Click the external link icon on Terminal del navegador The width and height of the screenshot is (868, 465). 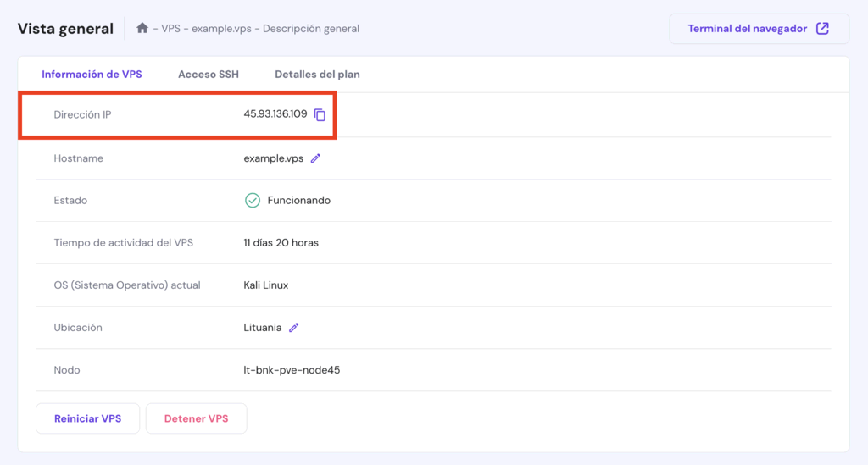coord(822,28)
